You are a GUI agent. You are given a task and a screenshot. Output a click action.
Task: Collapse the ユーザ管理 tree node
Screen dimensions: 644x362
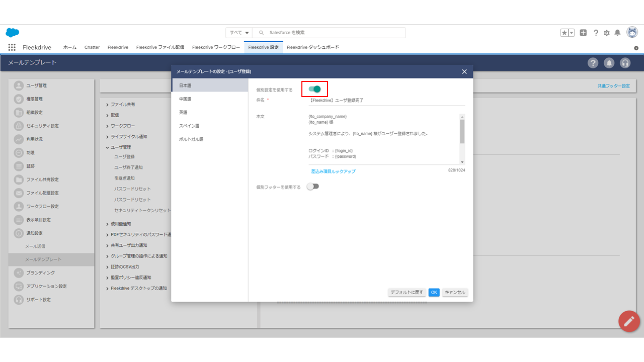click(107, 147)
